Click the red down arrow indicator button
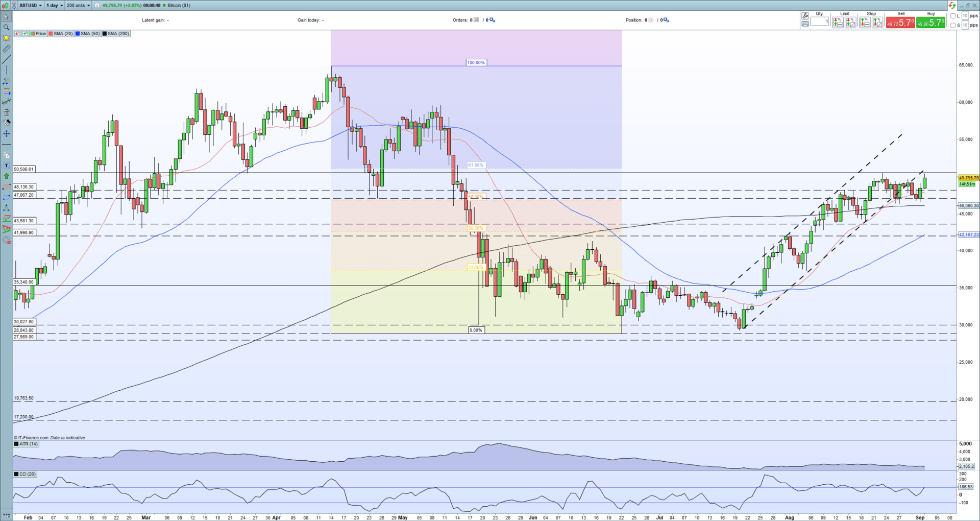 [17, 34]
